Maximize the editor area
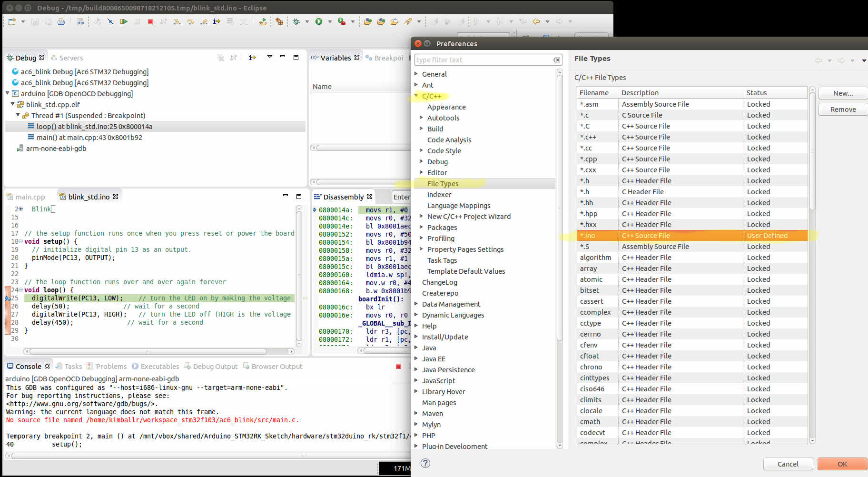 [299, 196]
